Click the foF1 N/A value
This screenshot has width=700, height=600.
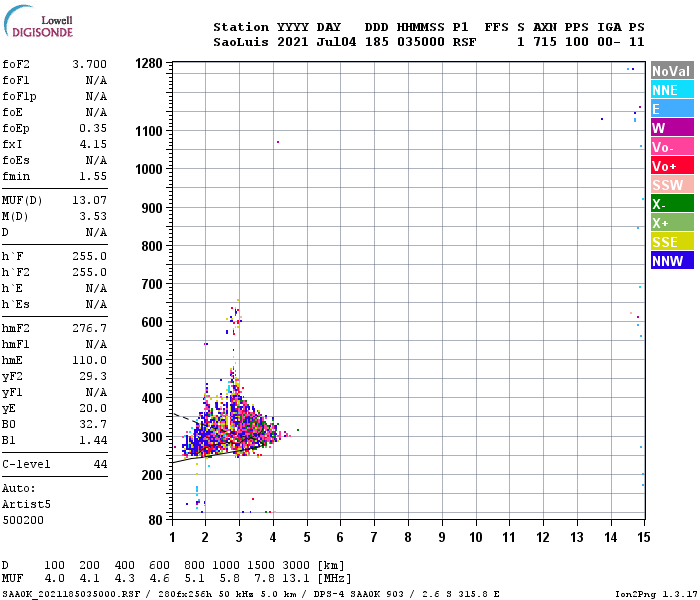[96, 80]
